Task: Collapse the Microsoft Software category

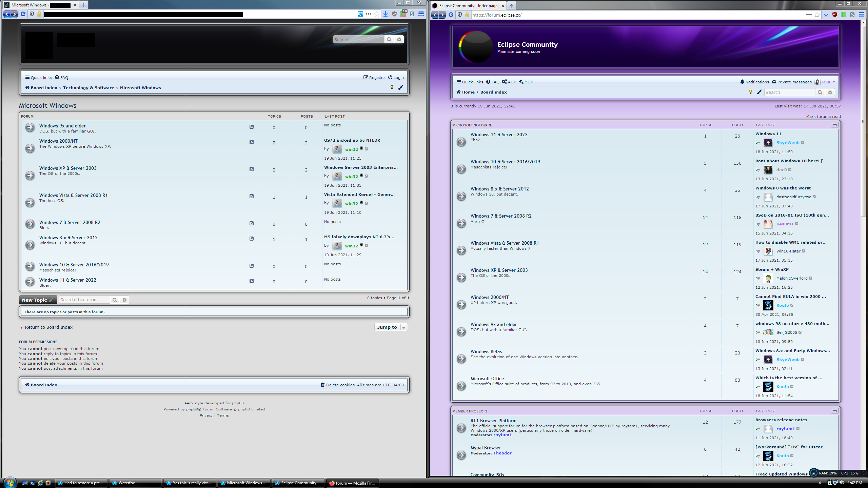Action: 835,125
